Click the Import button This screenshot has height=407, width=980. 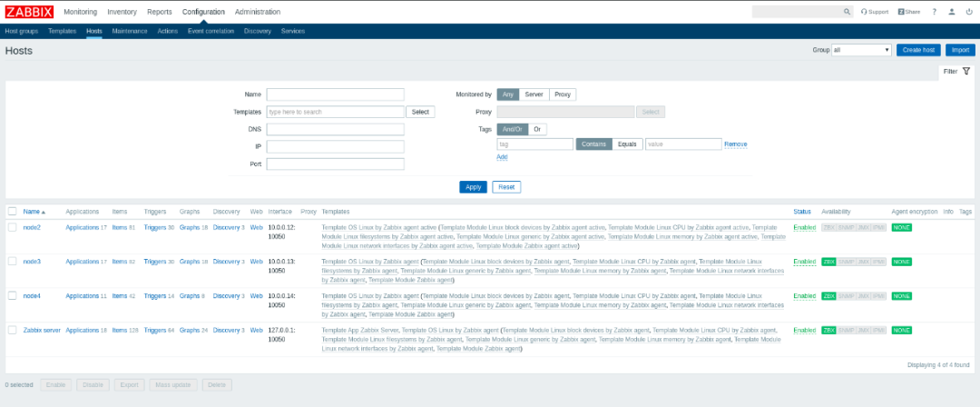(960, 50)
